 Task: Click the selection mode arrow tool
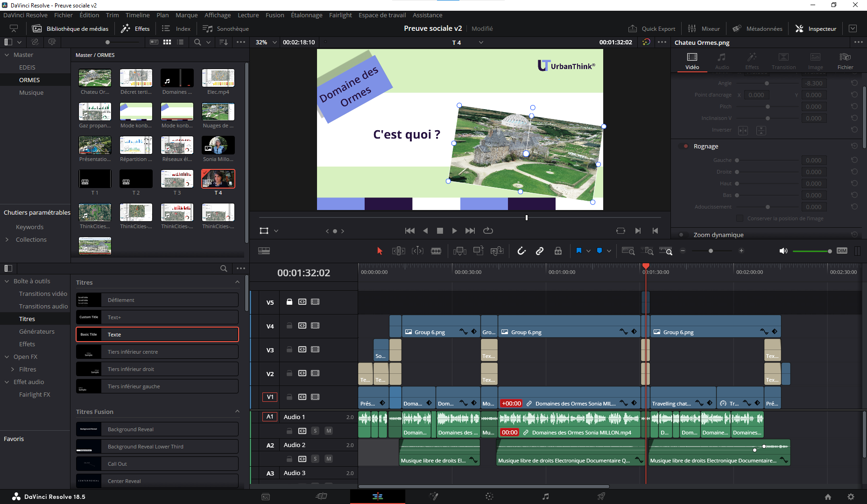(x=380, y=251)
